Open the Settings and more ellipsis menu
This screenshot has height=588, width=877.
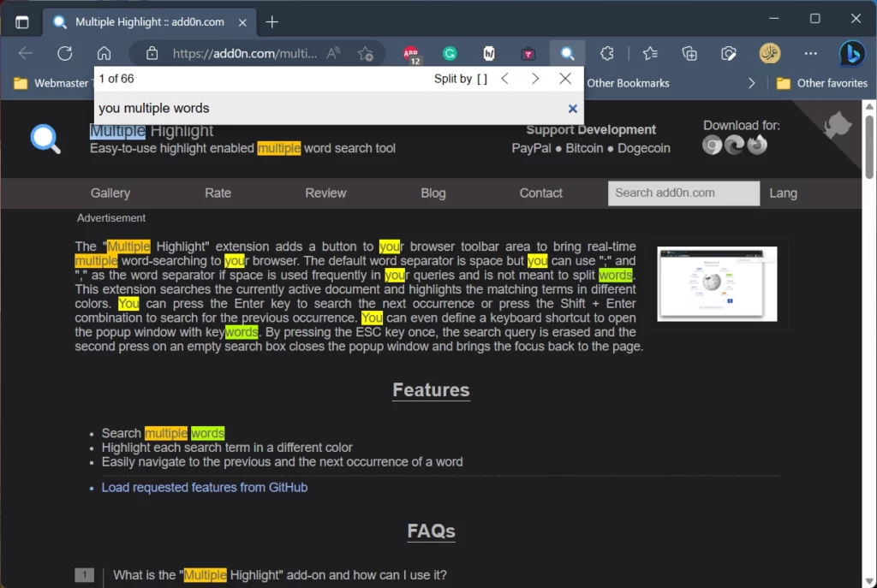[810, 54]
